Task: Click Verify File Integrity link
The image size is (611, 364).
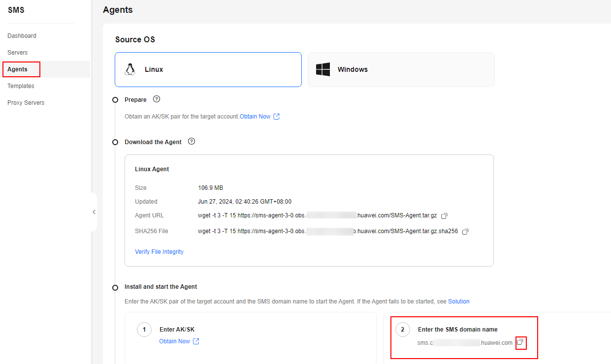Action: (x=159, y=252)
